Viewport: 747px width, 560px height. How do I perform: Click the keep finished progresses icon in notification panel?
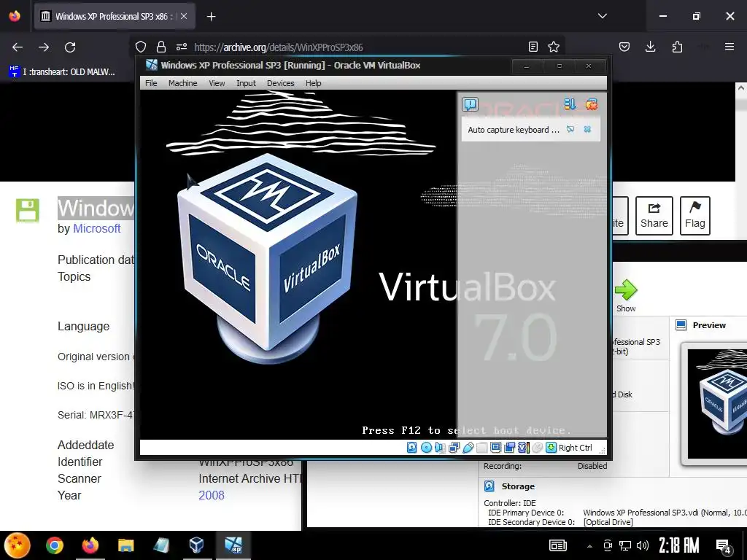tap(570, 104)
